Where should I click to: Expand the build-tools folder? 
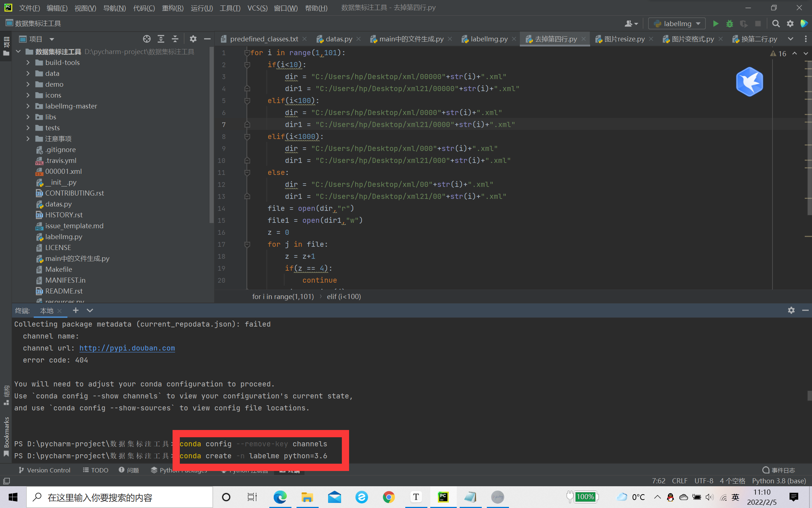(28, 62)
